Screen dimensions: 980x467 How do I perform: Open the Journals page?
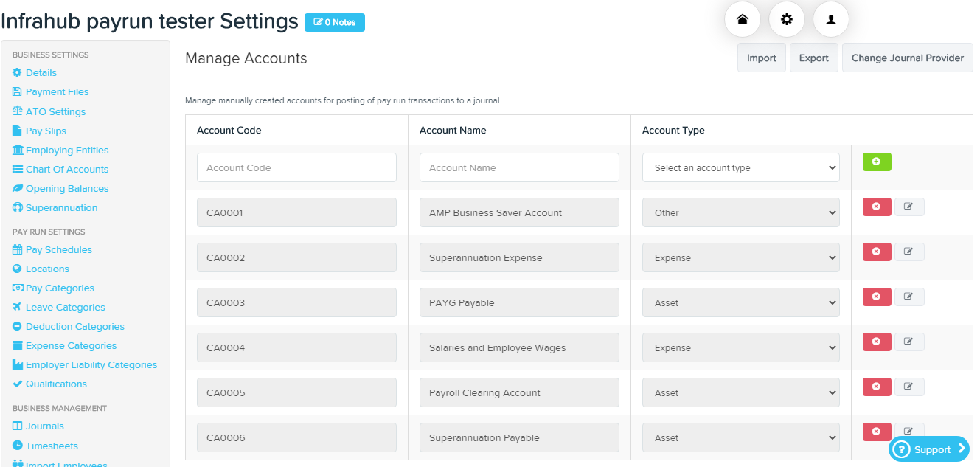[x=44, y=426]
